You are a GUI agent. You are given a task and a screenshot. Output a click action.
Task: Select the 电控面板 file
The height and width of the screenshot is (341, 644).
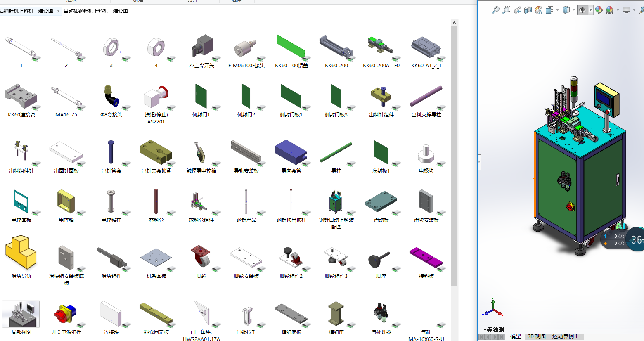[x=21, y=206]
